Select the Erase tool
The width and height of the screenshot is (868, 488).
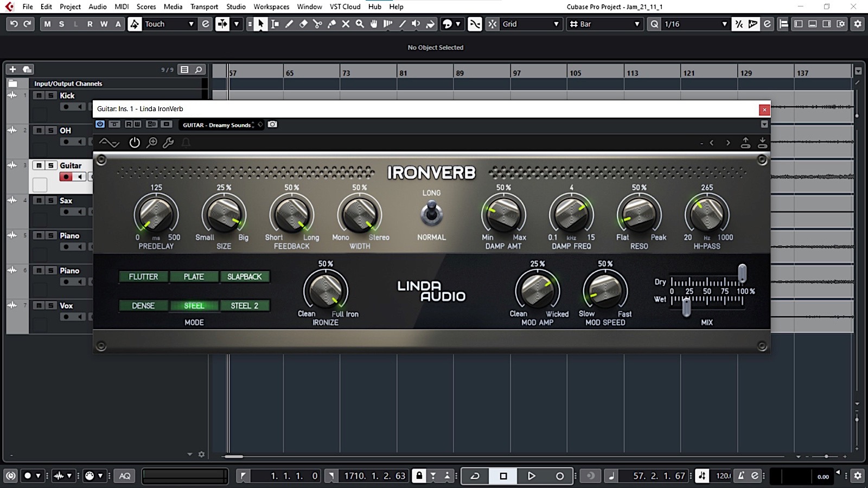(303, 24)
